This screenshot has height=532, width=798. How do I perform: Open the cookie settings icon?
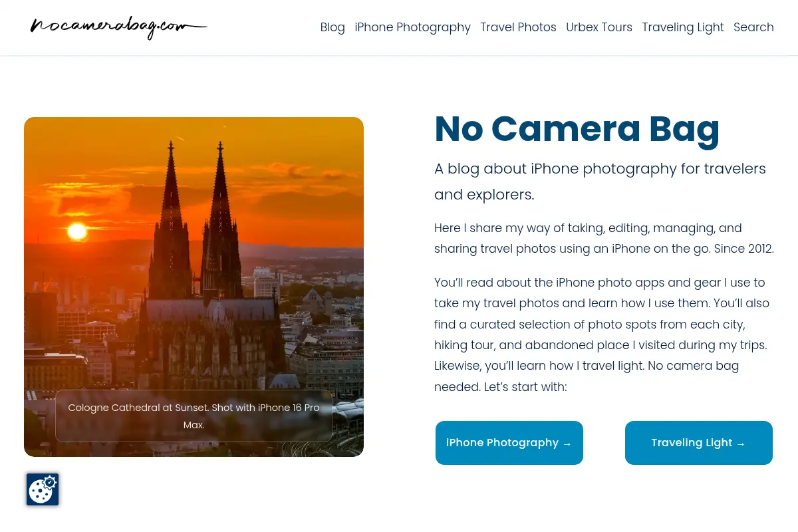pos(43,489)
